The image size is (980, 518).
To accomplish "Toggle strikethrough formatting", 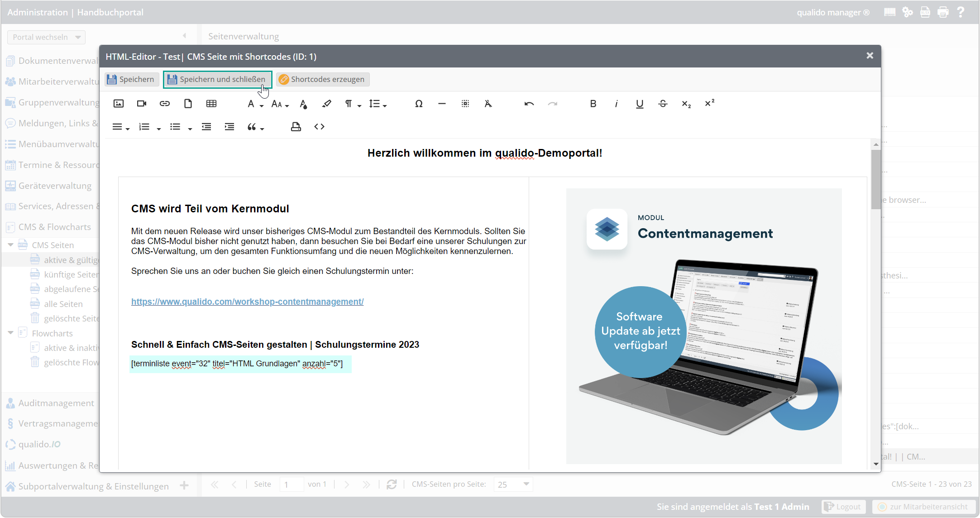I will 663,104.
